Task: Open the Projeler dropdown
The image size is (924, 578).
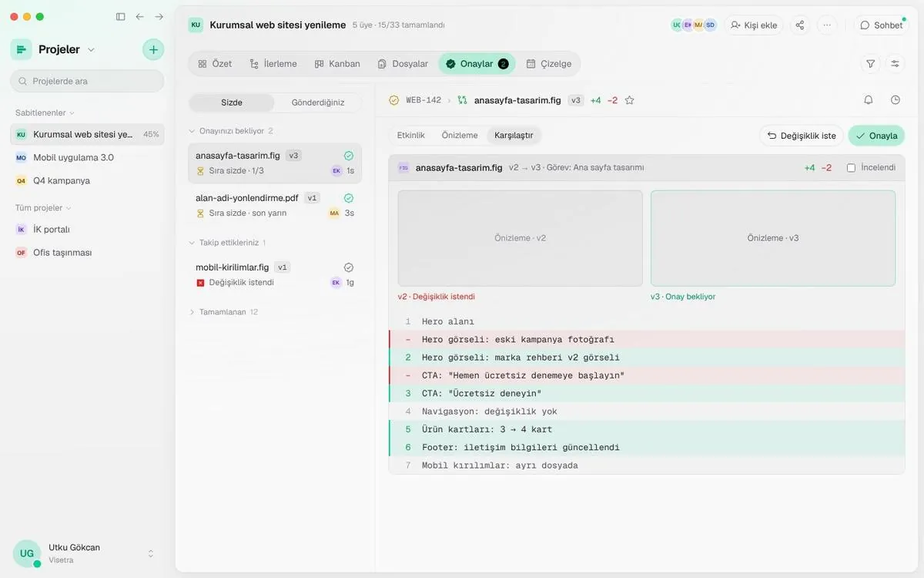Action: [x=67, y=49]
